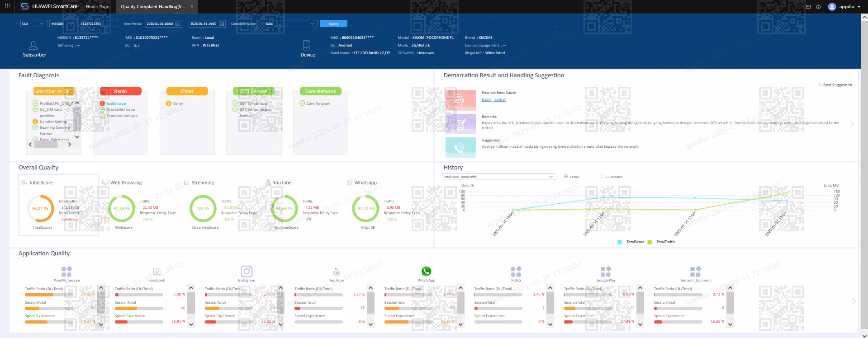
Task: Select the Whatsapp quality card
Action: 383,205
